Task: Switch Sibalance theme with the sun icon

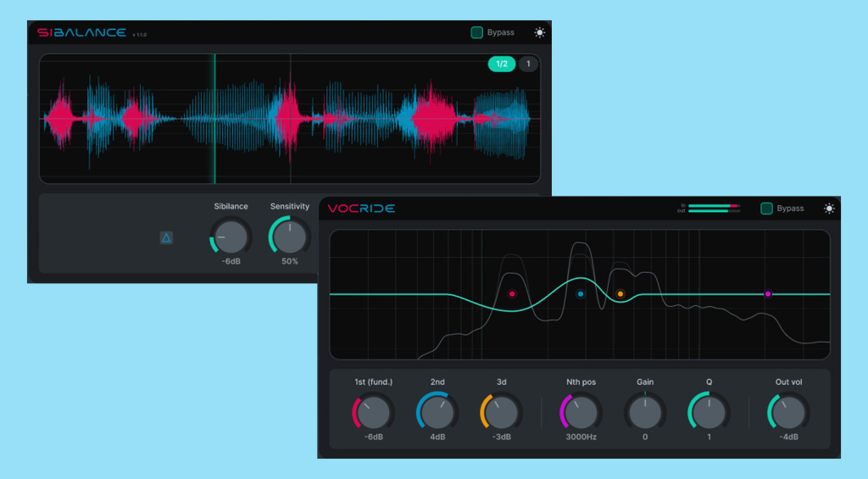Action: tap(539, 33)
